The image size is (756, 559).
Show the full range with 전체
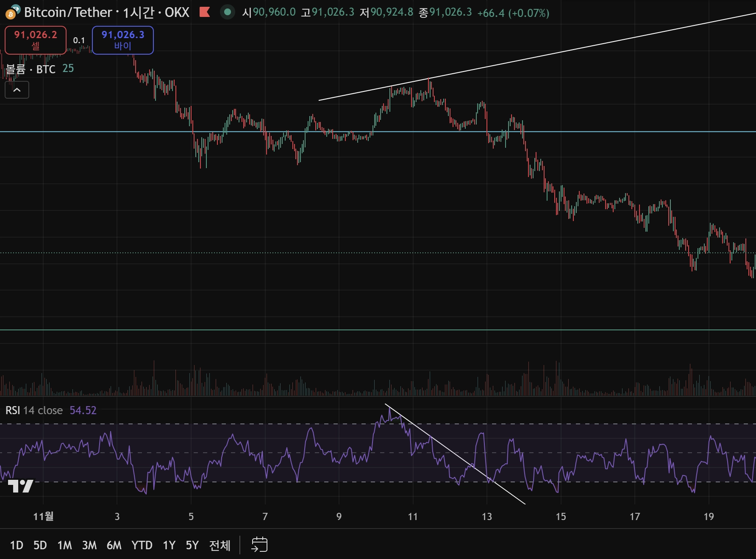[220, 545]
